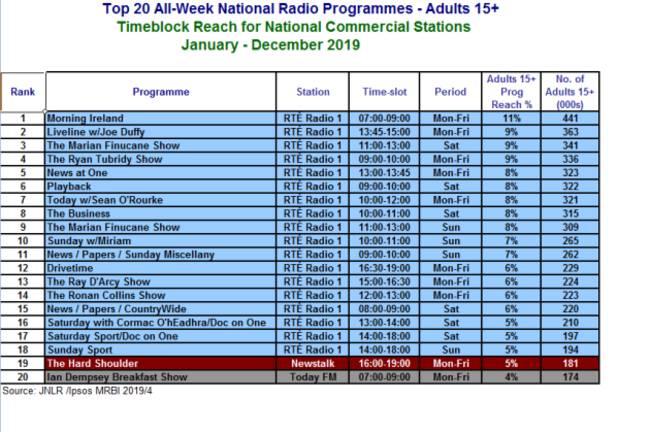
Task: Select the 'Today w/Sean O'Rourke' cell
Action: click(x=161, y=200)
